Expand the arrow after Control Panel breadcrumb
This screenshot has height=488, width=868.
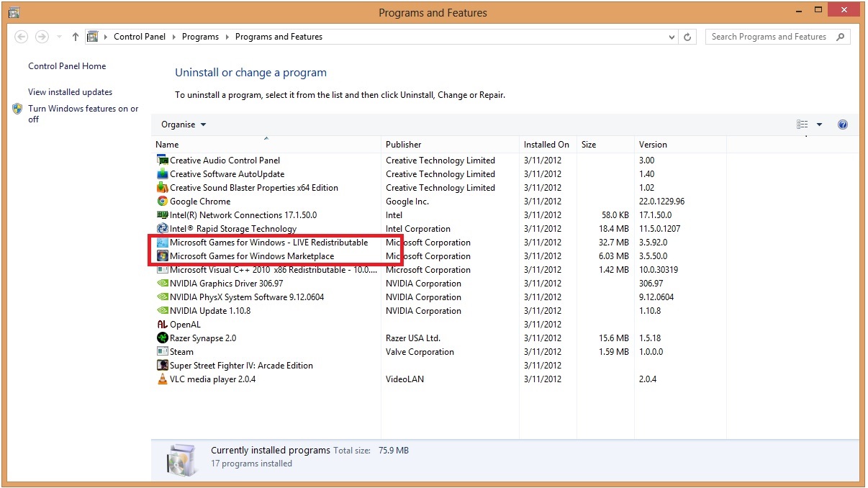173,37
